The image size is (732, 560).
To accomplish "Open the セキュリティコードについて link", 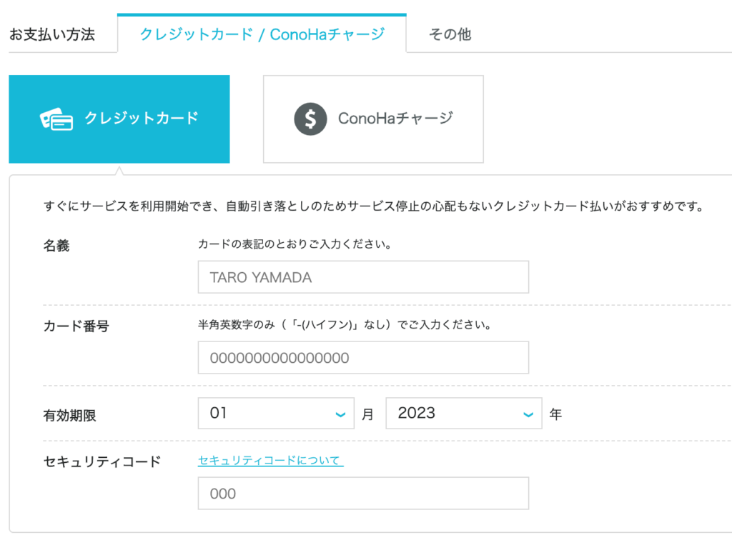I will [270, 461].
